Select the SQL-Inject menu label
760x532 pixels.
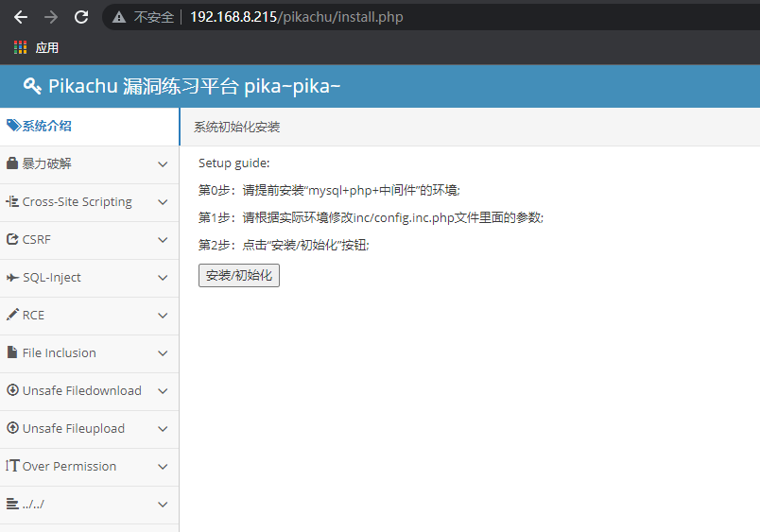pos(52,277)
